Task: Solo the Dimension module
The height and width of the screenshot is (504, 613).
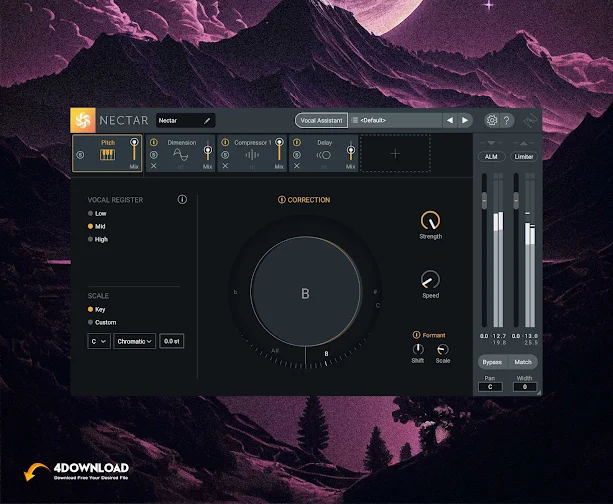Action: pos(154,155)
